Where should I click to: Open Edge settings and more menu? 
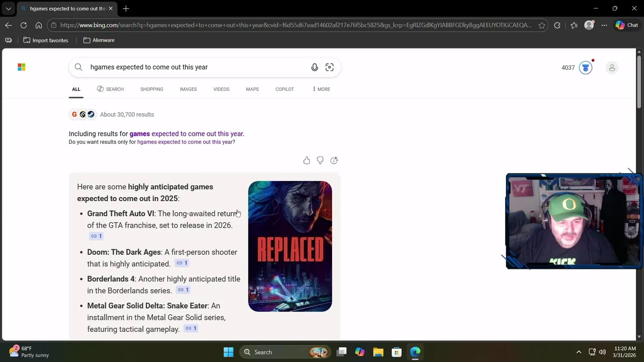[x=604, y=25]
